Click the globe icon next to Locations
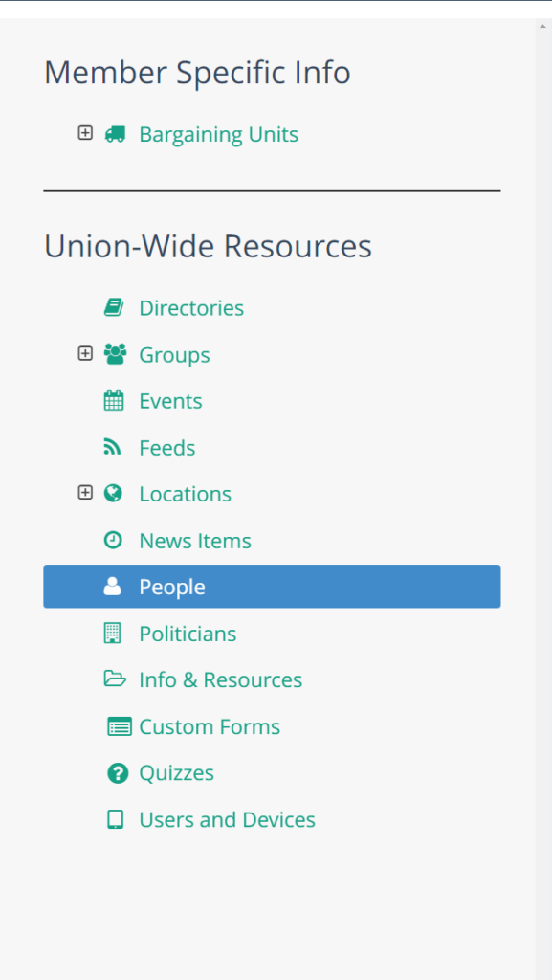The height and width of the screenshot is (980, 552). coord(113,493)
